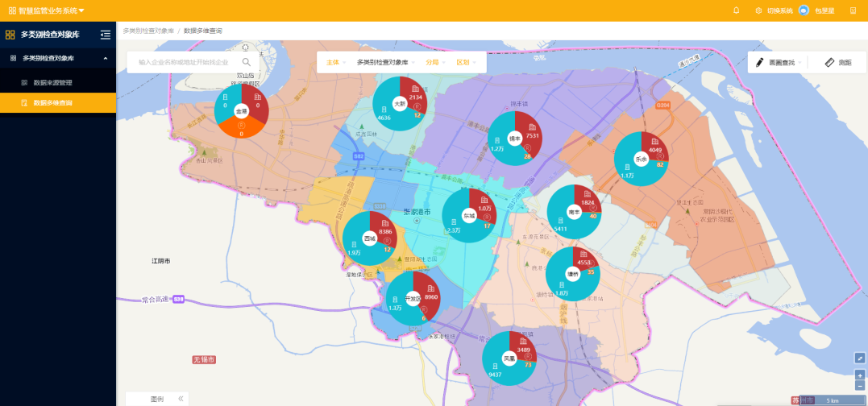Screen dimensions: 868x406
Task: Click the 南丰 red building segment 1824
Action: 588,199
